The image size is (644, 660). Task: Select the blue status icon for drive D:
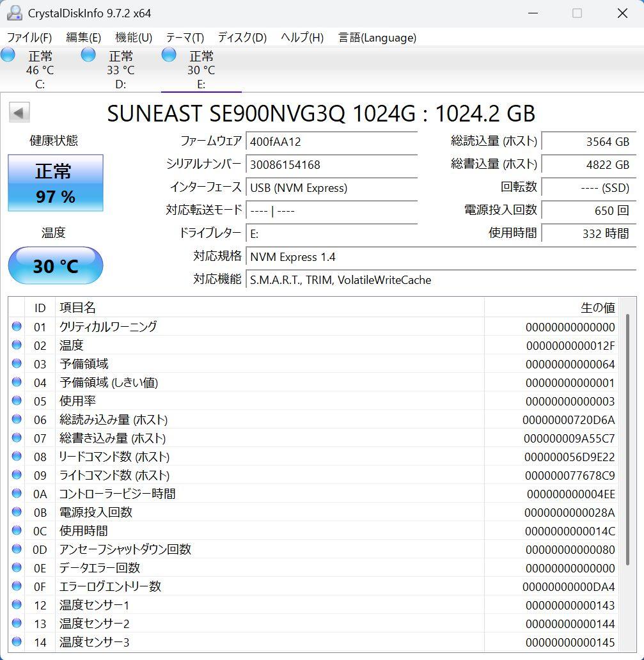point(88,55)
